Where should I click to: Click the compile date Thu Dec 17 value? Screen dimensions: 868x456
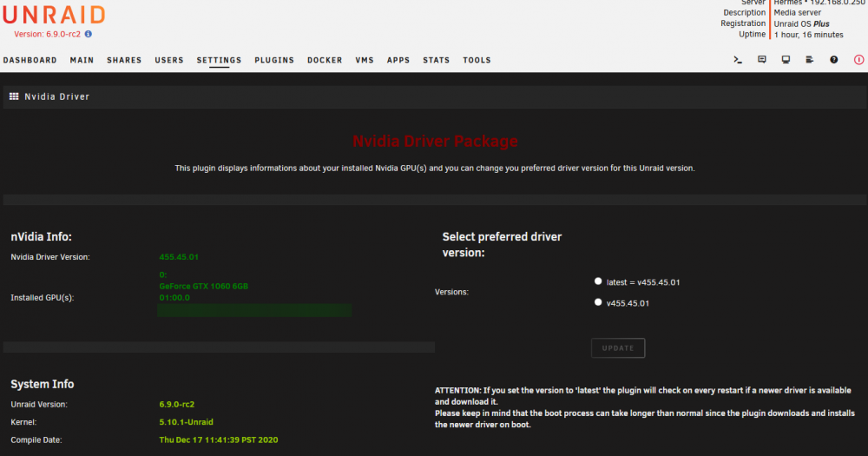pyautogui.click(x=219, y=440)
